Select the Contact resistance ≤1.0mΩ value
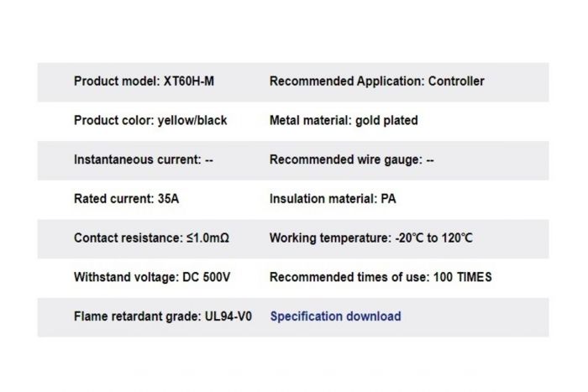The image size is (588, 392). tap(207, 238)
